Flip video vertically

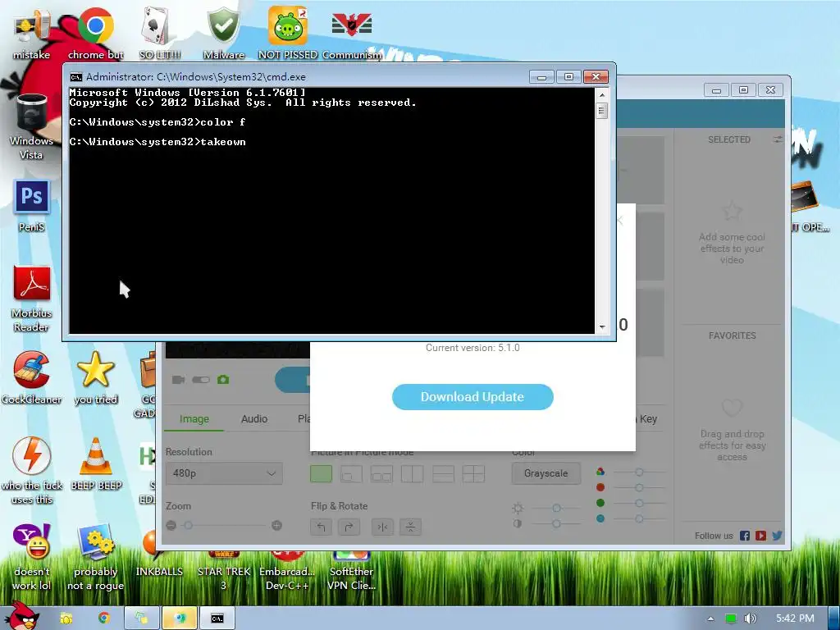pyautogui.click(x=410, y=527)
